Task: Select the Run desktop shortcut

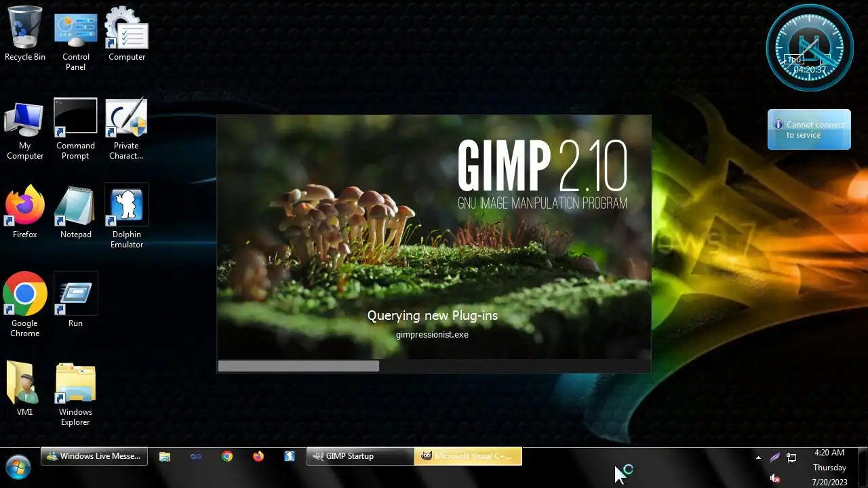Action: click(x=75, y=300)
